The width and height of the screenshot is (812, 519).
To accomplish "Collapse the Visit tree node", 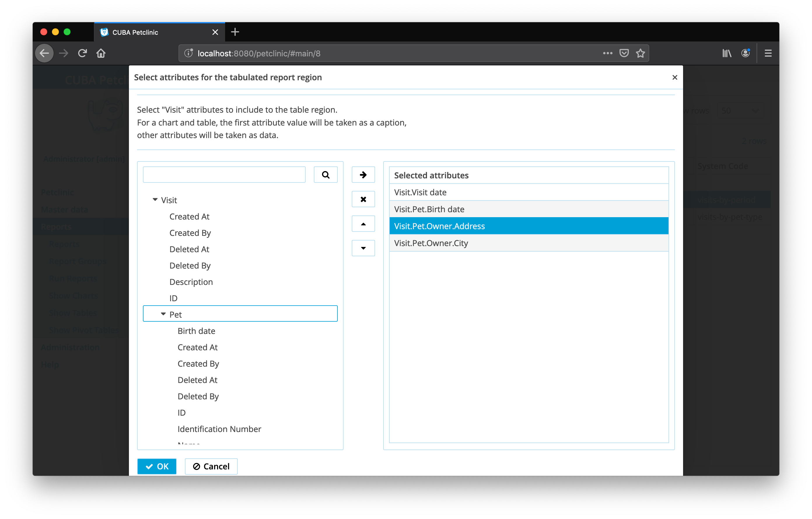I will tap(155, 200).
